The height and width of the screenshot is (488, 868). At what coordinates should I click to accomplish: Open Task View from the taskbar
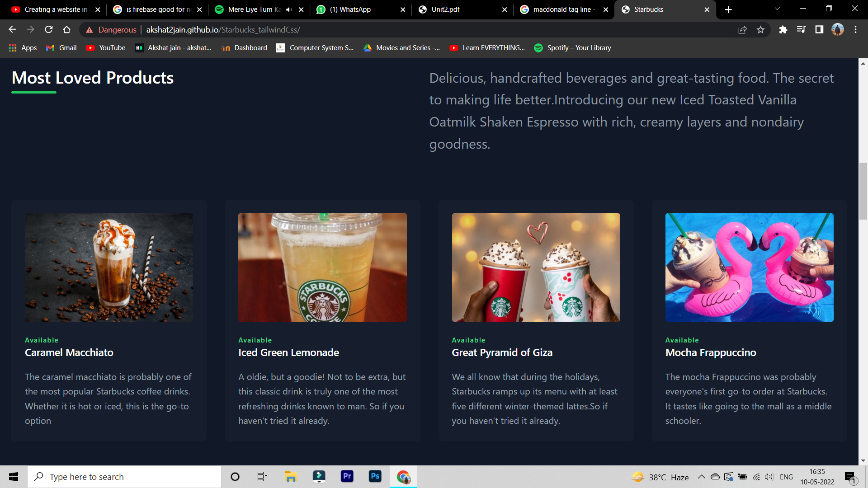(262, 476)
